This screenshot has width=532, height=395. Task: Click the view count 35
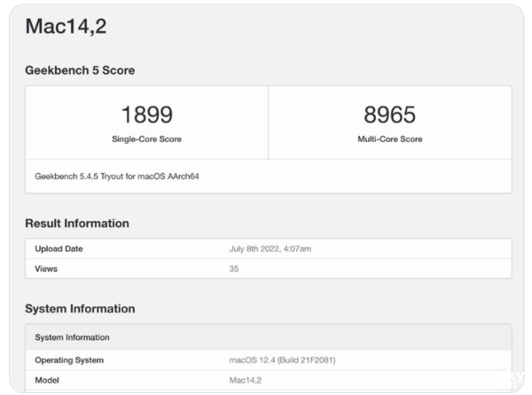pyautogui.click(x=234, y=267)
